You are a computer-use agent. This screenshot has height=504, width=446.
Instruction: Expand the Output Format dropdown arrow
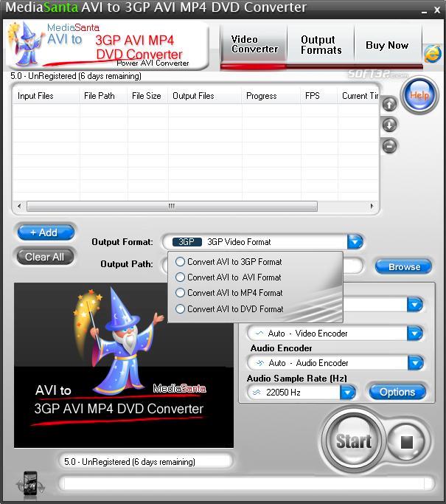[x=355, y=242]
